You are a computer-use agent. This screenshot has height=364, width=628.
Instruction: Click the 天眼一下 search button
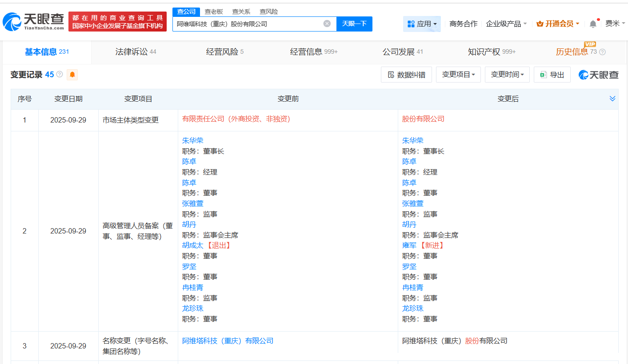354,24
